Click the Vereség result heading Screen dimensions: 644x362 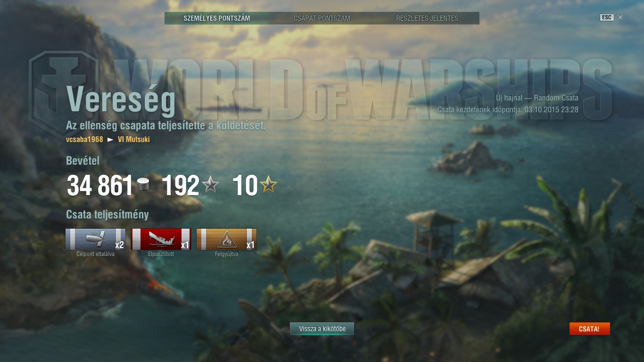pos(121,100)
